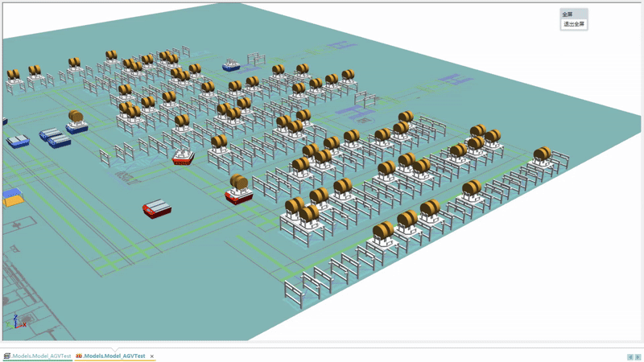Close the 3D Model_AGVTest tab

[152, 356]
